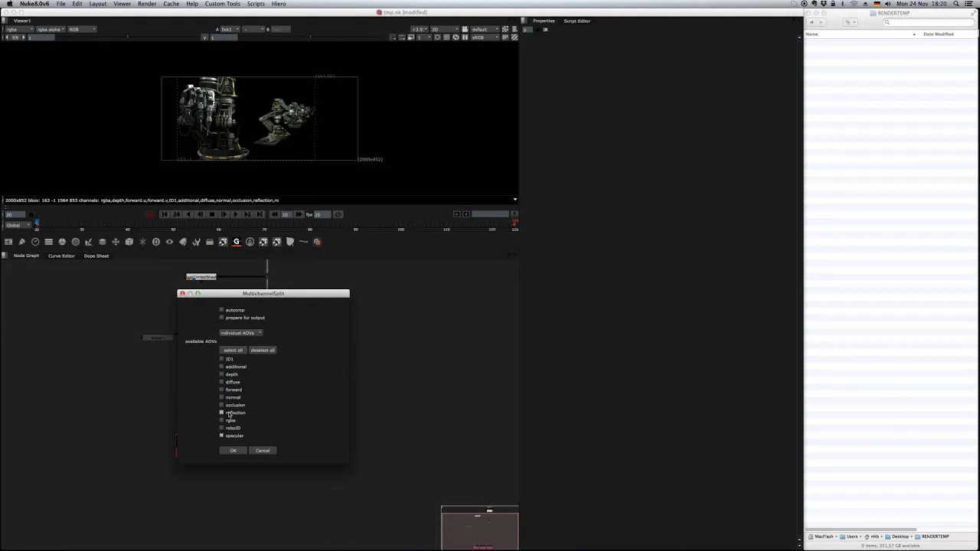Viewport: 980px width, 551px height.
Task: Open the Views nodes eye icon
Action: click(169, 242)
